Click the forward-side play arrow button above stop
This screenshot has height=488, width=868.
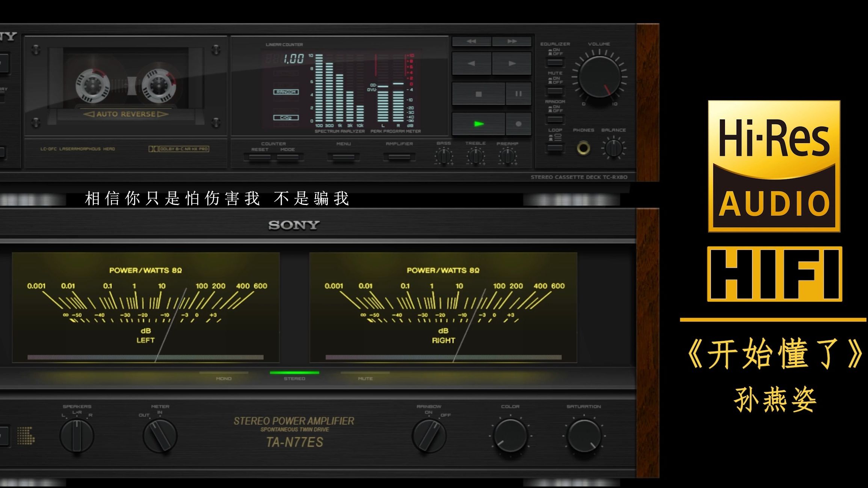512,63
